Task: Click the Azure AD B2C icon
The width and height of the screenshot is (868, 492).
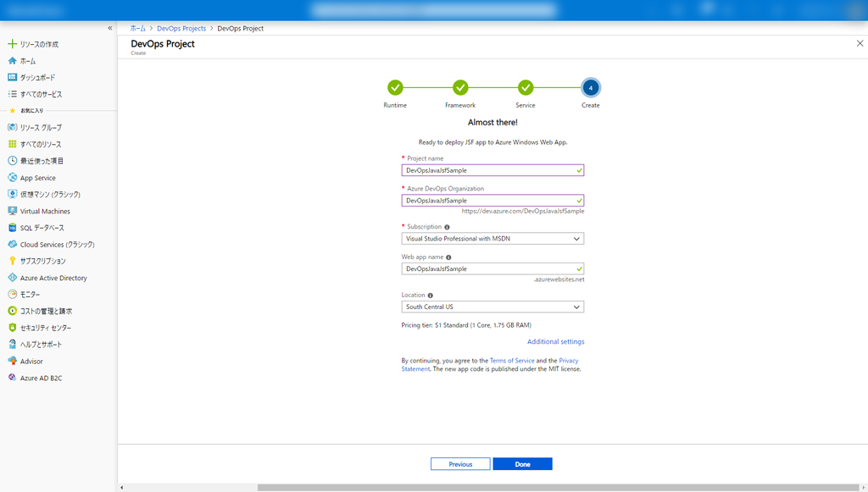Action: [12, 378]
